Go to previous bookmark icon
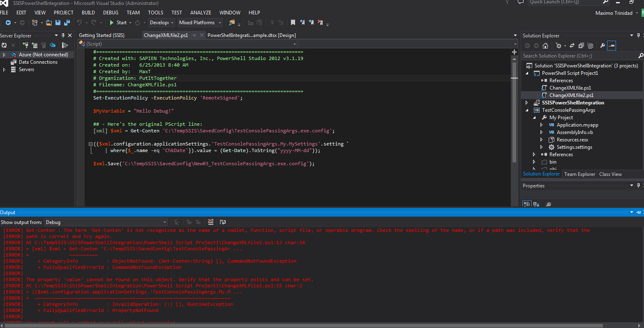 [x=302, y=23]
